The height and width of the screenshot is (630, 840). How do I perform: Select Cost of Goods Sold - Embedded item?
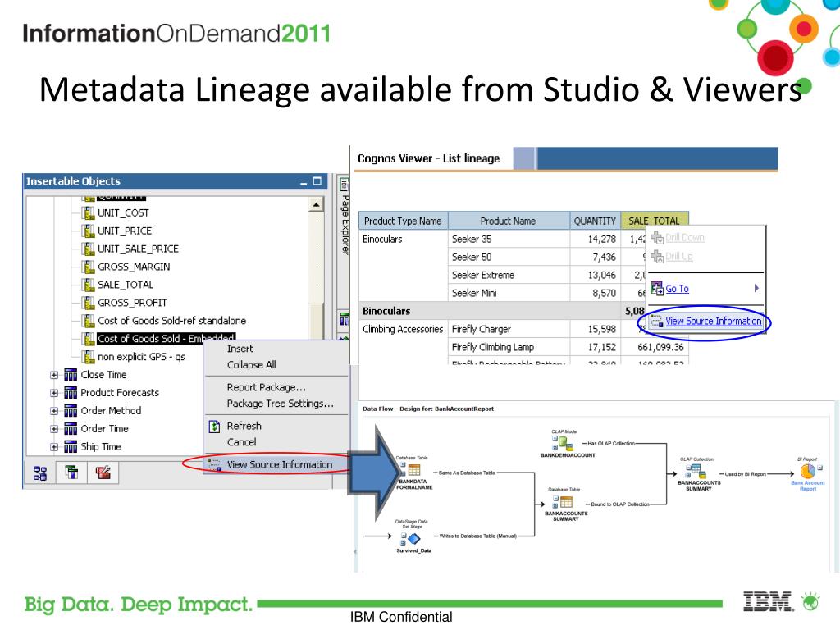(166, 339)
